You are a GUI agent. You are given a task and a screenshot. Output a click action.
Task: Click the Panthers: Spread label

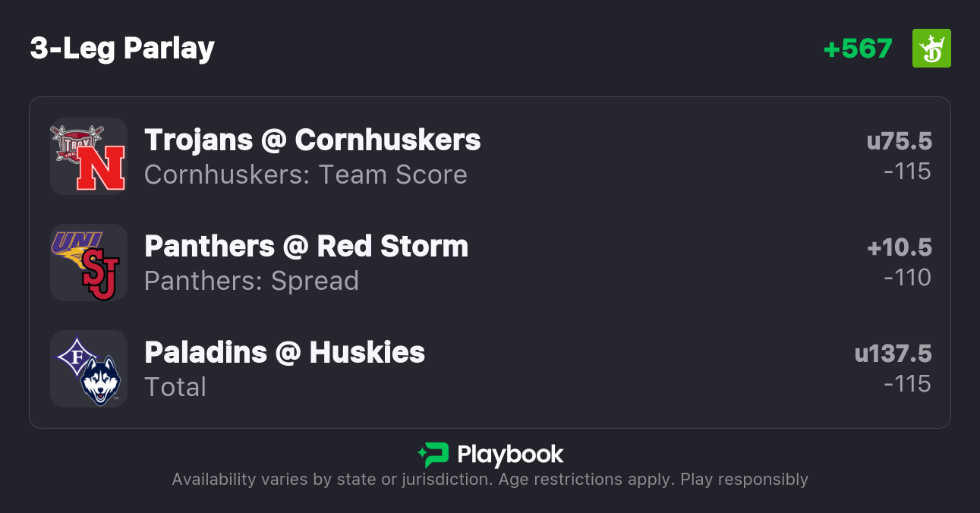coord(251,282)
